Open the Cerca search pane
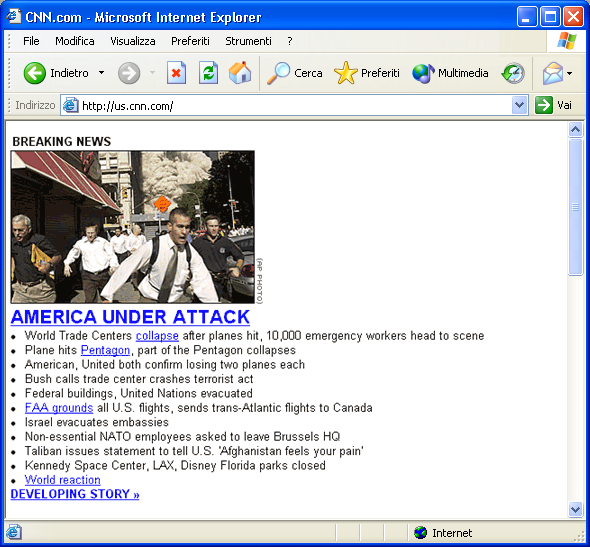The width and height of the screenshot is (590, 547). pyautogui.click(x=295, y=73)
